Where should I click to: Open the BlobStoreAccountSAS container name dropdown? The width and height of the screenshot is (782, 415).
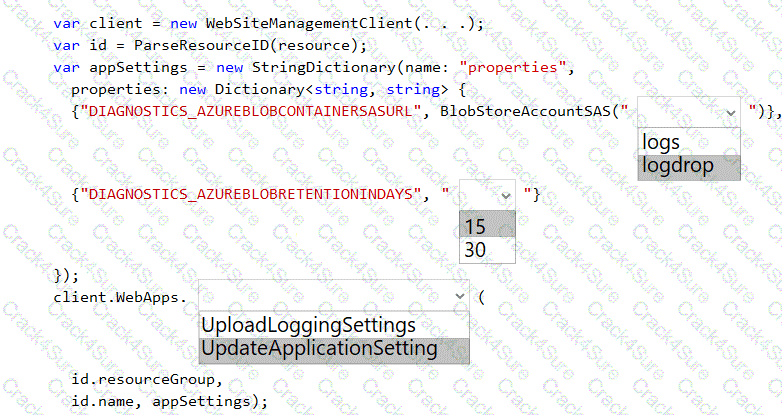click(729, 112)
